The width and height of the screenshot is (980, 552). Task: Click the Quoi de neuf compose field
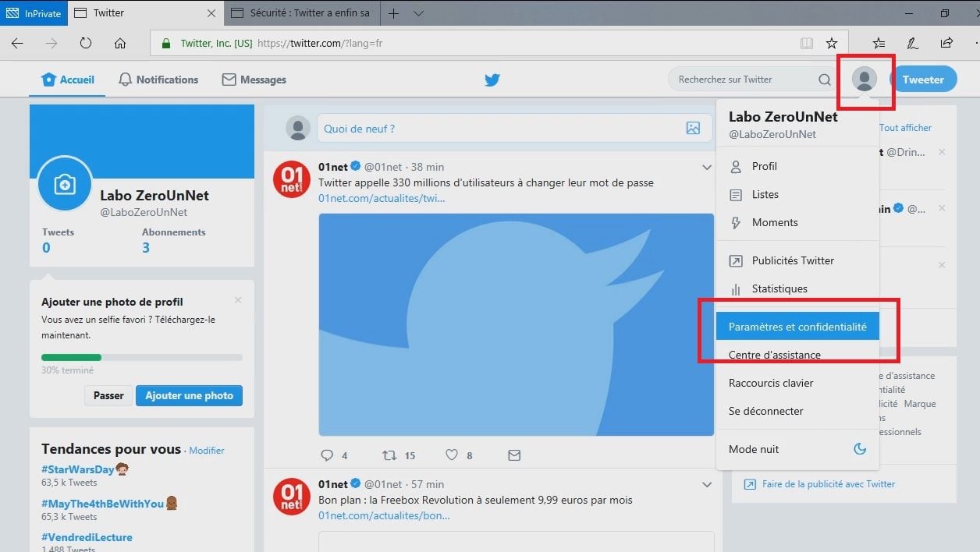514,129
